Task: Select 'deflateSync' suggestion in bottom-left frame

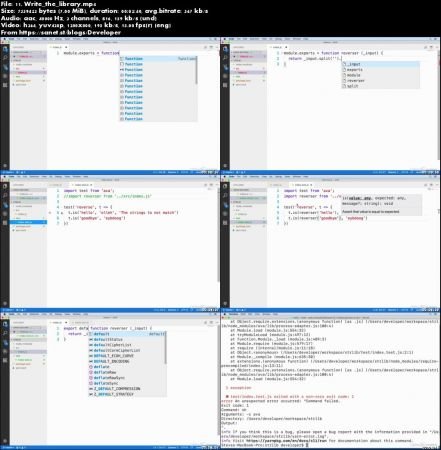Action: 127,383
